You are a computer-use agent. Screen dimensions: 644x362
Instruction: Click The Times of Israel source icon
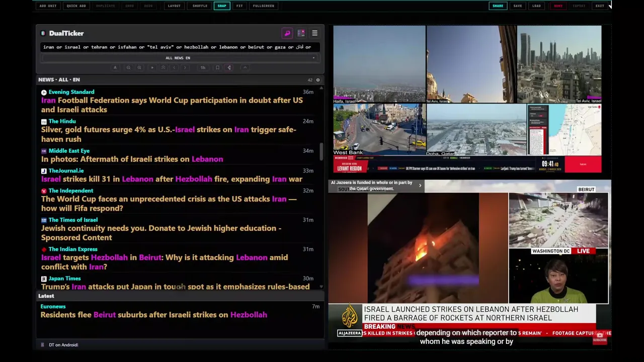[44, 220]
